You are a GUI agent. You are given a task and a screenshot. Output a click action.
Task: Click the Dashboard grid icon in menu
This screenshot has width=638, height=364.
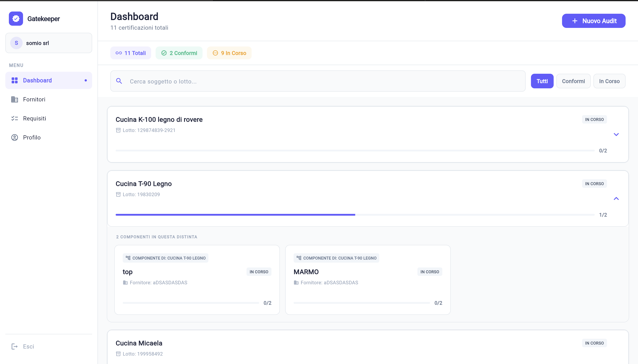point(14,80)
